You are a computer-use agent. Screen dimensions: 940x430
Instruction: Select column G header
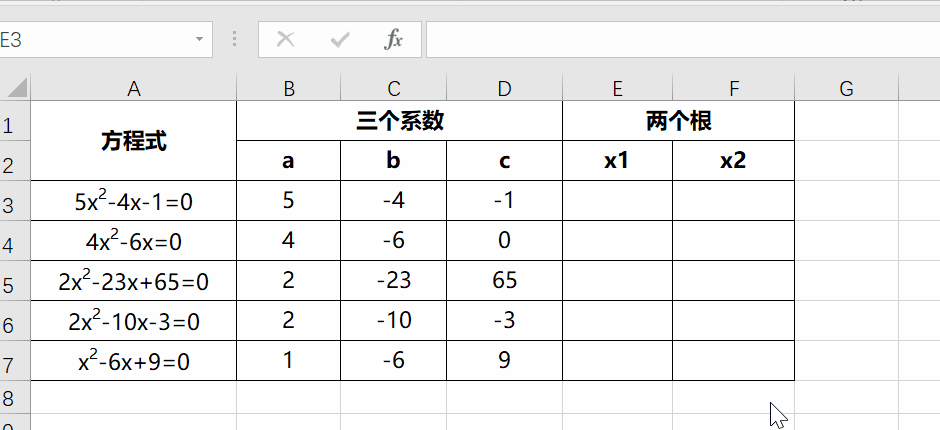tap(846, 88)
